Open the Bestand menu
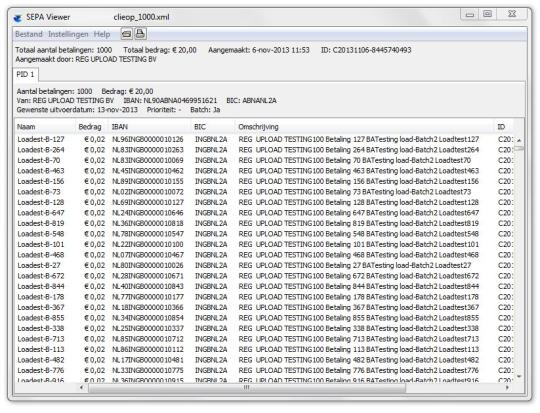The height and width of the screenshot is (413, 540). click(29, 34)
